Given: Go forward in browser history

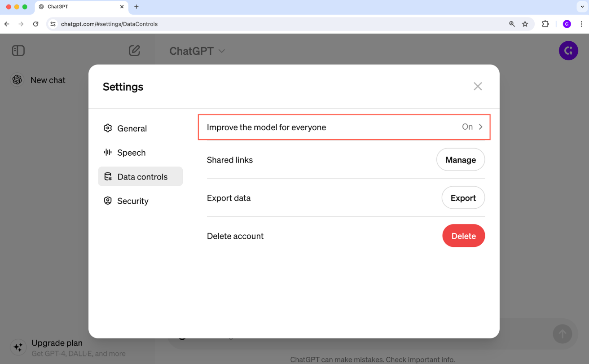Looking at the screenshot, I should 21,24.
